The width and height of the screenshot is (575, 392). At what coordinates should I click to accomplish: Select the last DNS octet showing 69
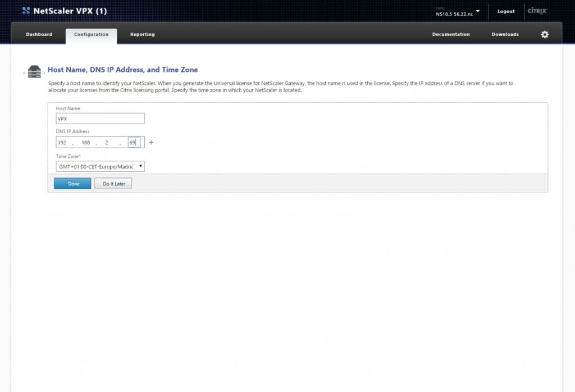click(x=135, y=142)
